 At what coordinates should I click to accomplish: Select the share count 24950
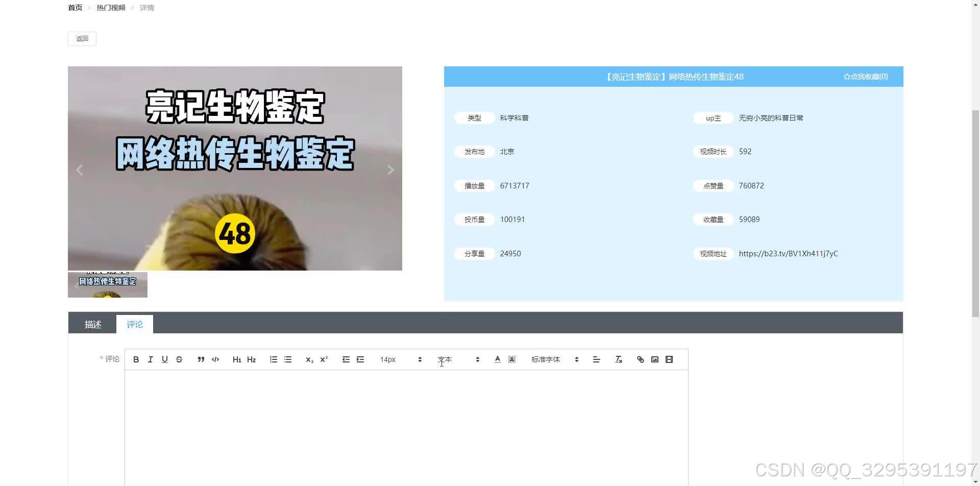tap(510, 254)
